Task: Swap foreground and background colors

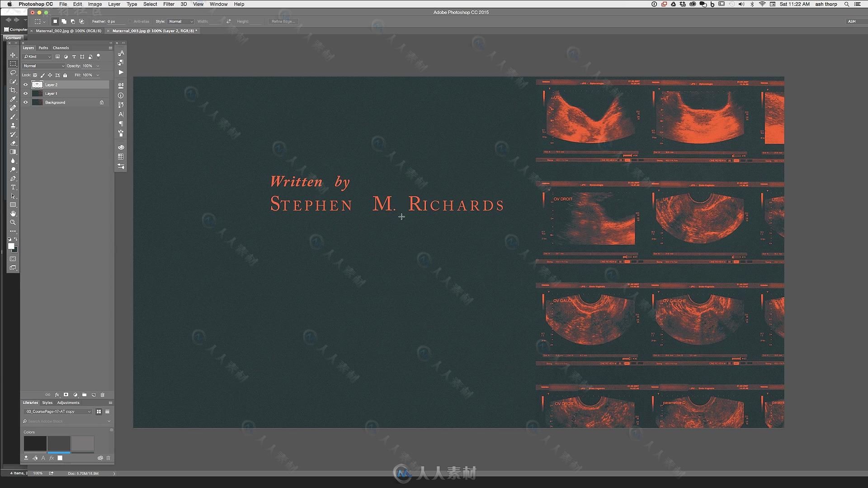Action: (x=16, y=239)
